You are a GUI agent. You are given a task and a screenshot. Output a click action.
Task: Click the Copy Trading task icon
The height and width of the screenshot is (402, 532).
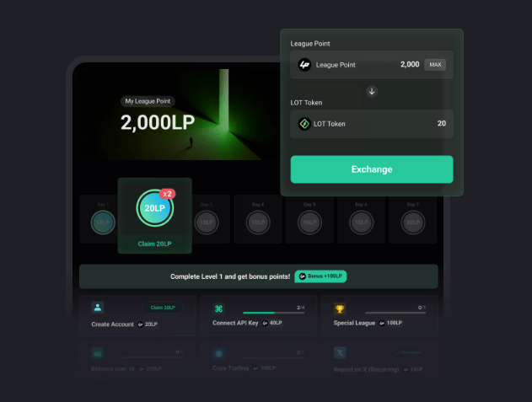[218, 353]
